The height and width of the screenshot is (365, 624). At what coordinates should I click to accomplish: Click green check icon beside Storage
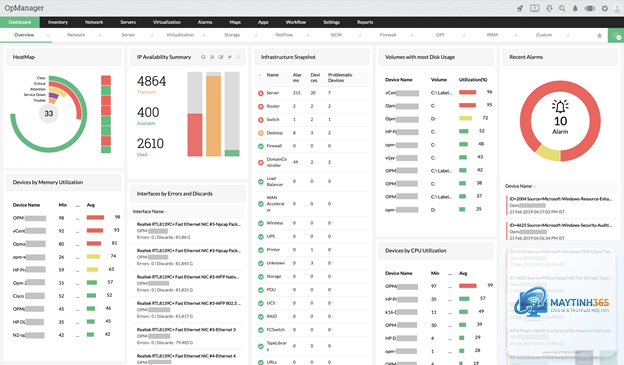coord(261,276)
